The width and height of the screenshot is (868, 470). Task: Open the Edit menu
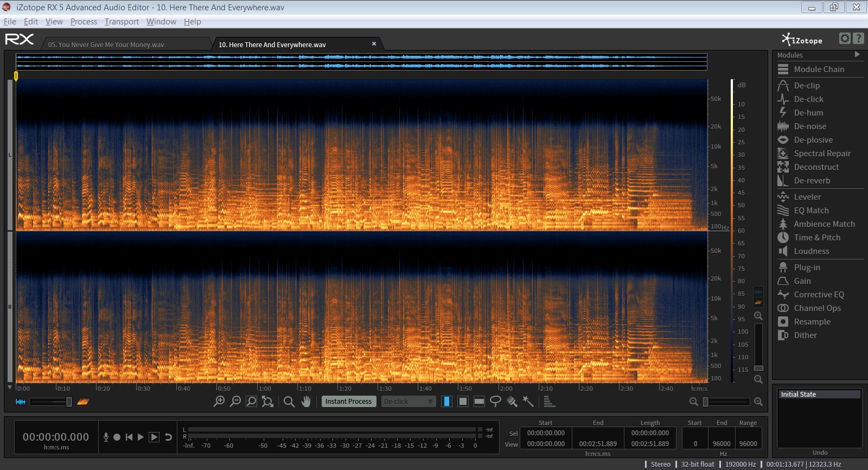(31, 22)
